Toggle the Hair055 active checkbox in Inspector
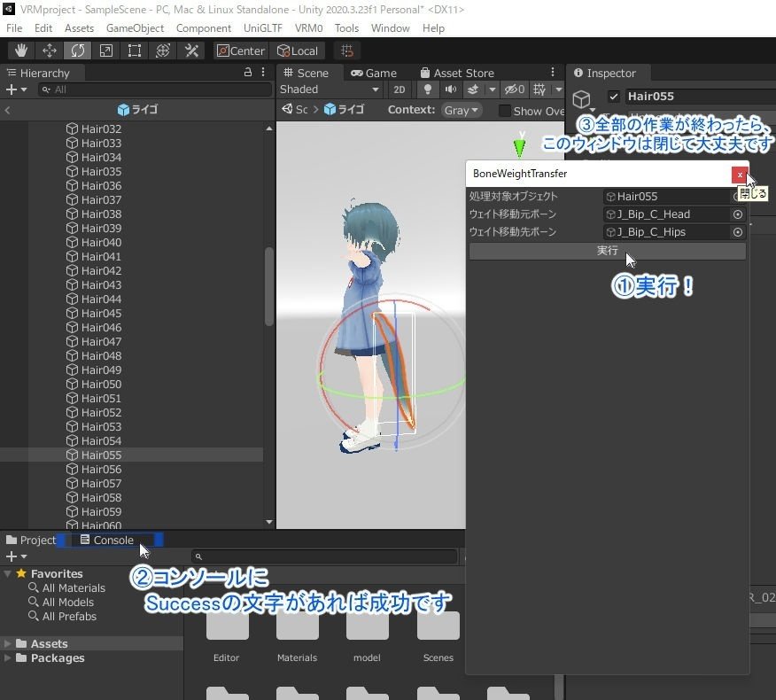776x700 pixels. 614,97
